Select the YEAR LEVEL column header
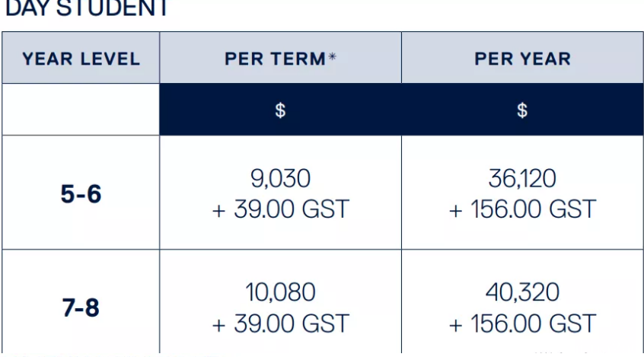The width and height of the screenshot is (644, 357). tap(81, 59)
